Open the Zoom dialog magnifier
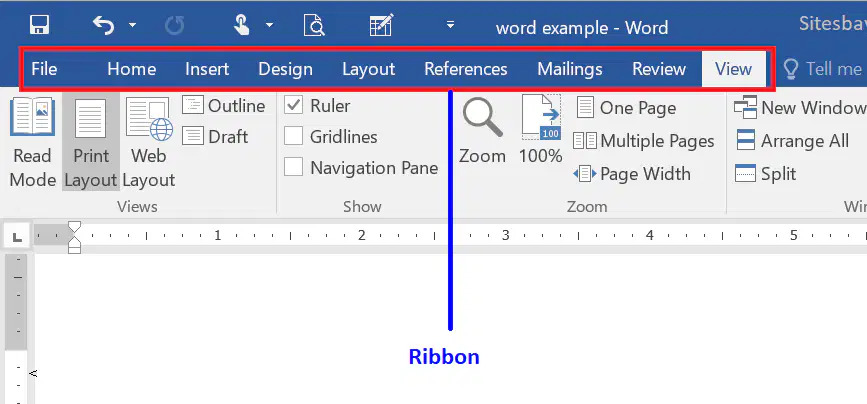The image size is (867, 404). pos(483,130)
